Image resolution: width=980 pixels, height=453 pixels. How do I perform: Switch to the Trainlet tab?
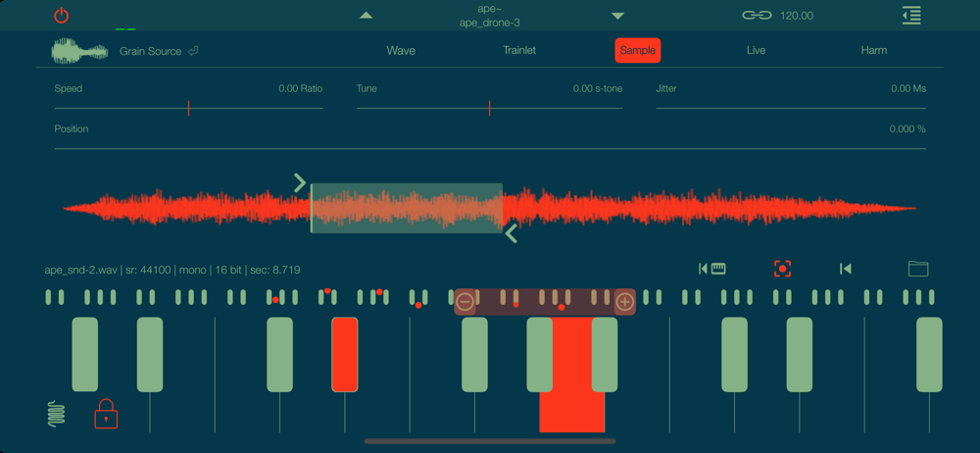(519, 51)
